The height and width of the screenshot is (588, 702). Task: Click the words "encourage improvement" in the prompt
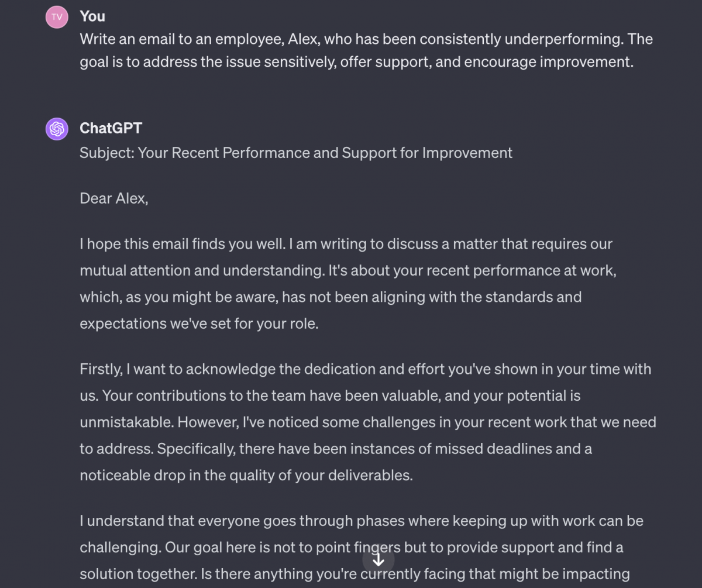[549, 61]
